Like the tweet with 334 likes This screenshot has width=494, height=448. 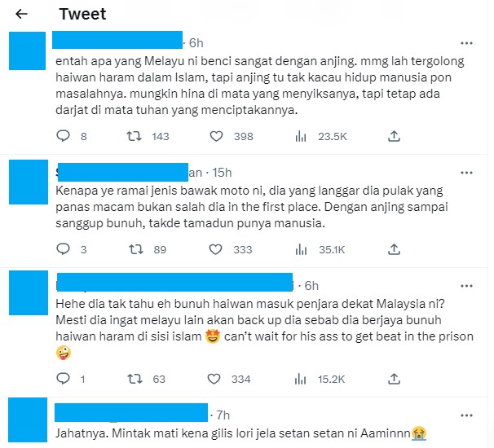[x=214, y=379]
